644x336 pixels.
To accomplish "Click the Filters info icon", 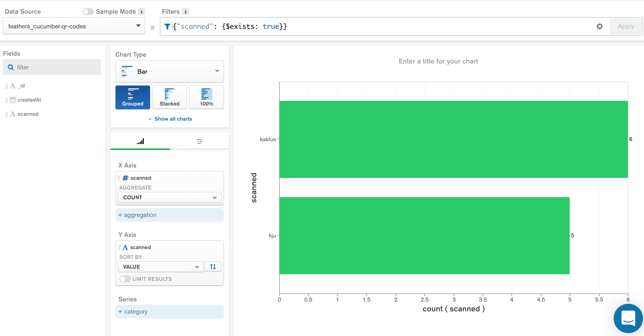I will pyautogui.click(x=185, y=11).
